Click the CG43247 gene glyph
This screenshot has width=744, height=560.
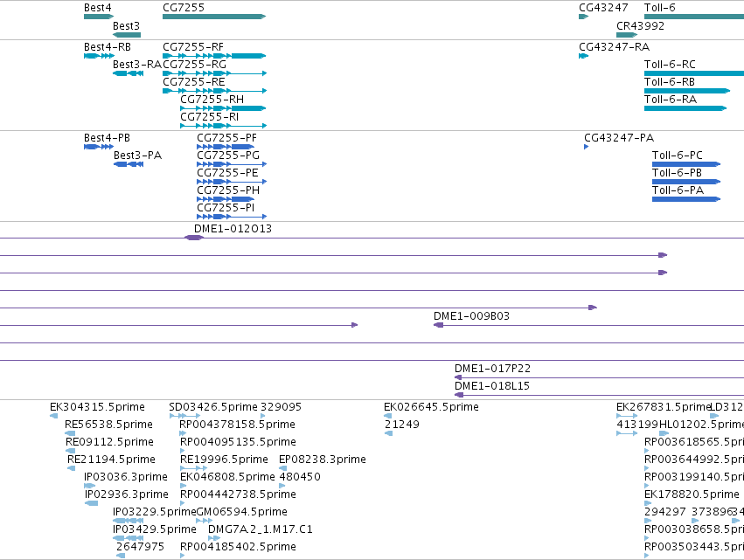584,17
